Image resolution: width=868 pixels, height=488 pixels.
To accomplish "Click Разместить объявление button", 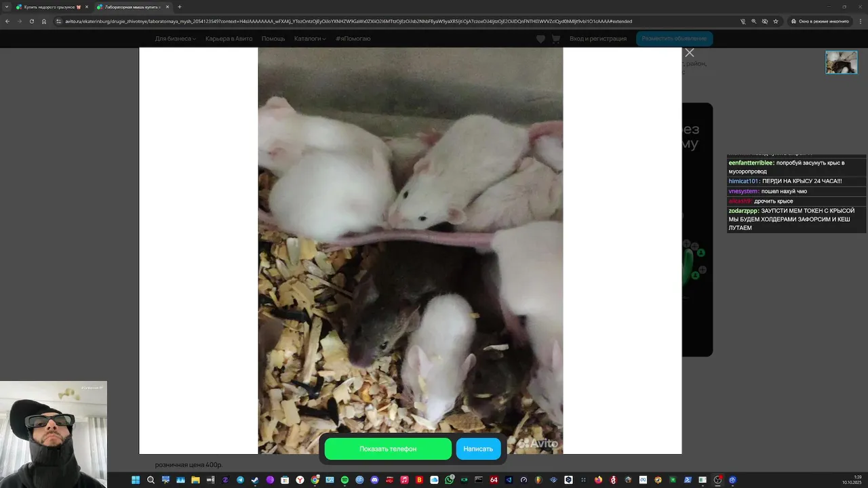I will coord(674,39).
